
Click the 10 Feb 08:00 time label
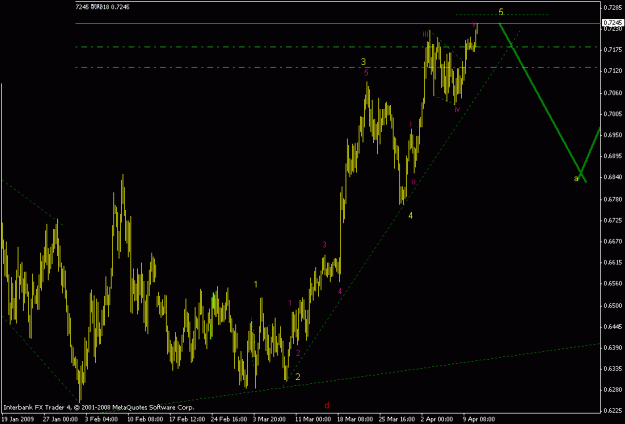[x=145, y=419]
